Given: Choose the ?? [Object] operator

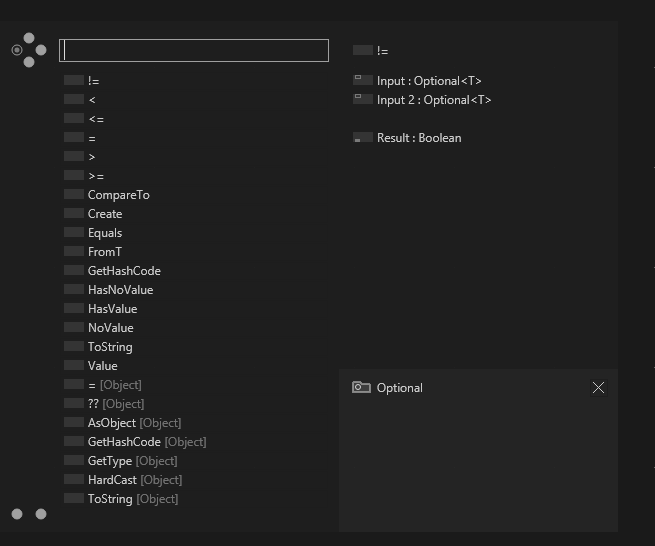Looking at the screenshot, I should [116, 404].
